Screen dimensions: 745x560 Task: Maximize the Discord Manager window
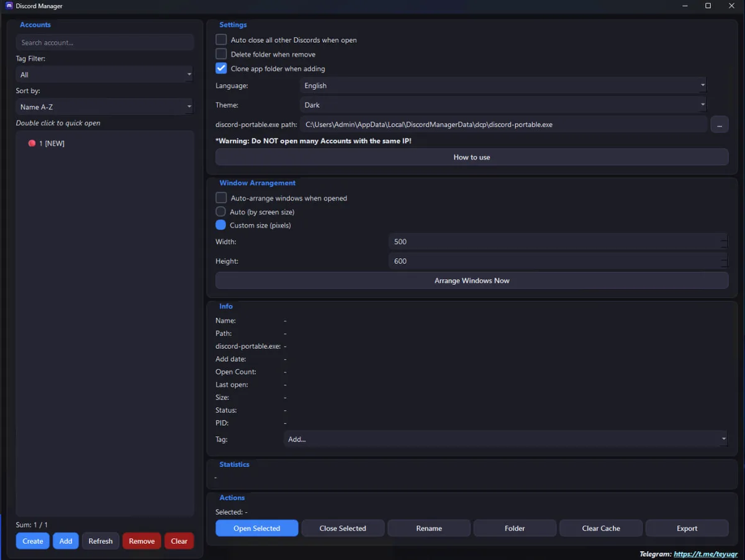(x=708, y=6)
